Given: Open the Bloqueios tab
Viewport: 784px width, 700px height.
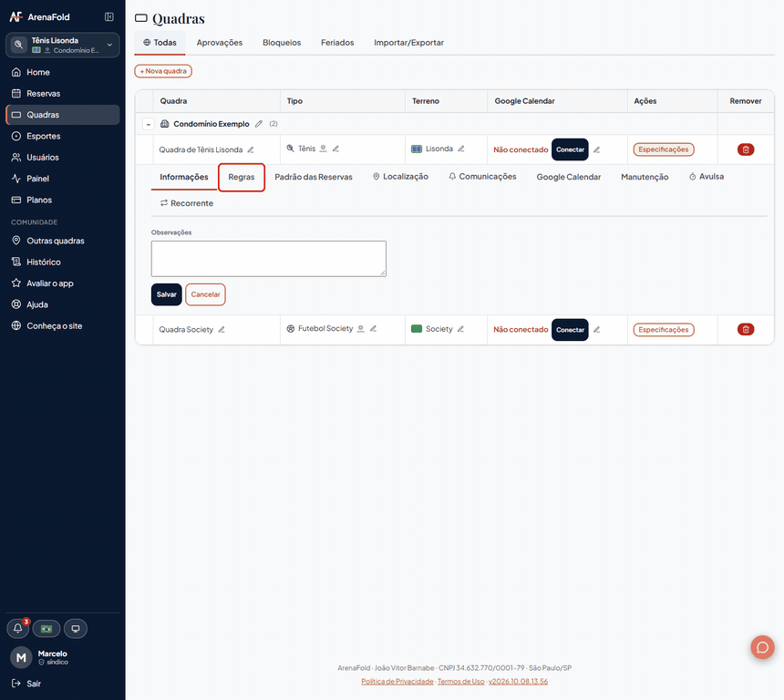Looking at the screenshot, I should point(282,43).
